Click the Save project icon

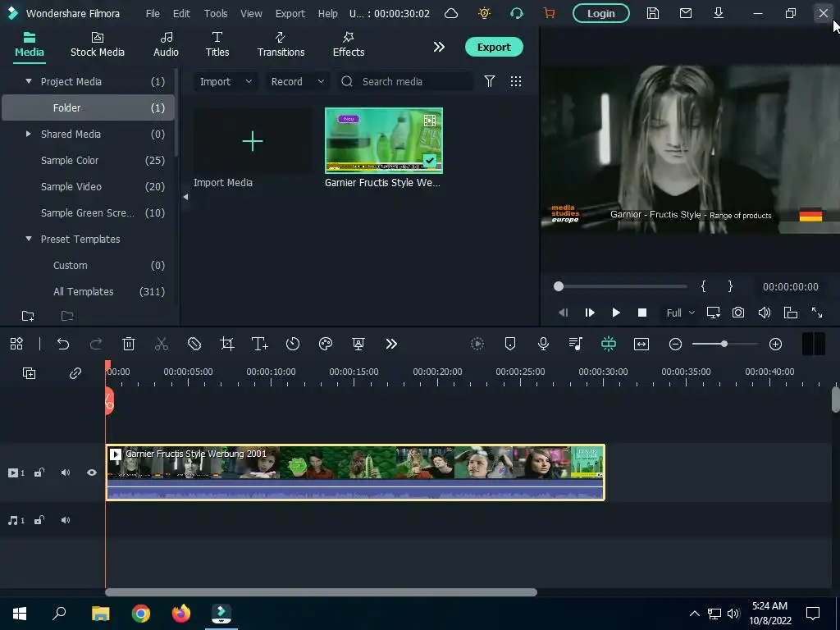(652, 13)
